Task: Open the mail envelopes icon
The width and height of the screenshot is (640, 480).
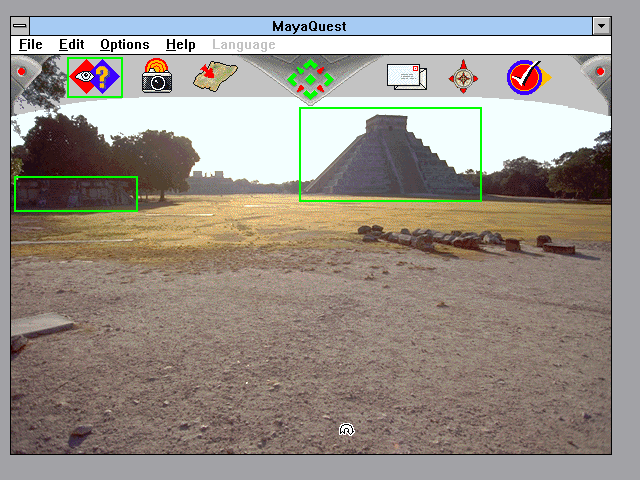Action: [x=407, y=77]
